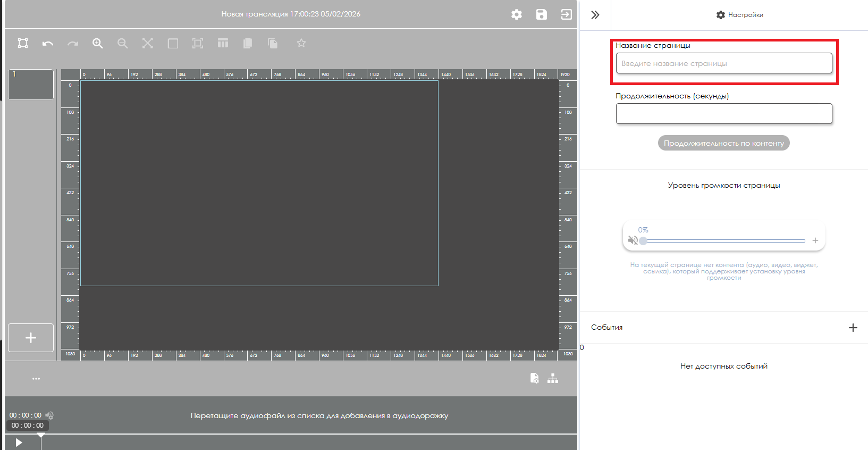Image resolution: width=868 pixels, height=450 pixels.
Task: Add a new page with the plus button
Action: (31, 338)
